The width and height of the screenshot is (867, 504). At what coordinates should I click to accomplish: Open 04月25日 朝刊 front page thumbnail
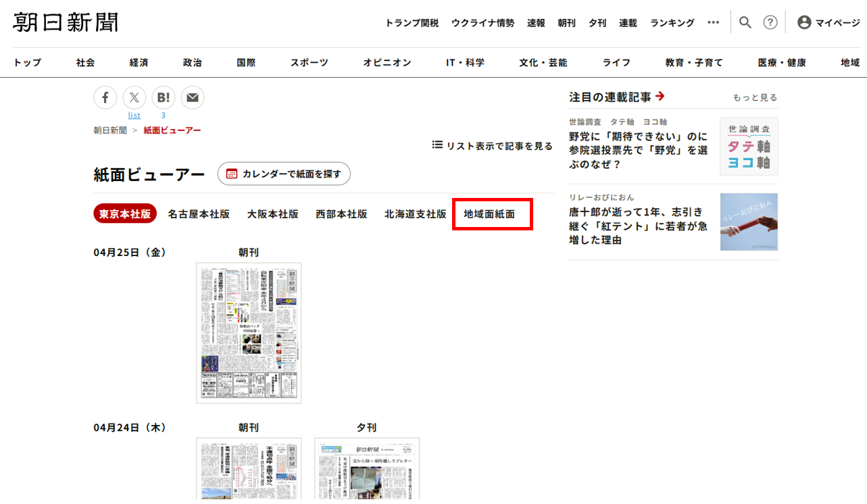click(x=249, y=333)
